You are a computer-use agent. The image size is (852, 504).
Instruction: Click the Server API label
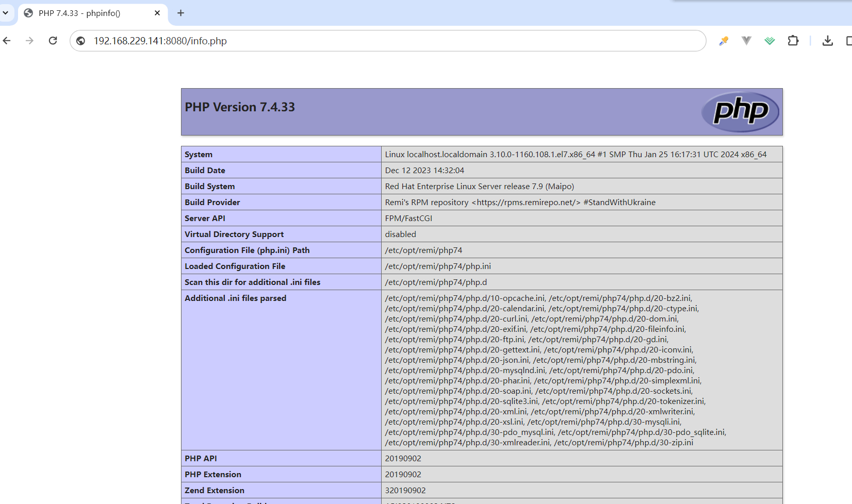(205, 219)
